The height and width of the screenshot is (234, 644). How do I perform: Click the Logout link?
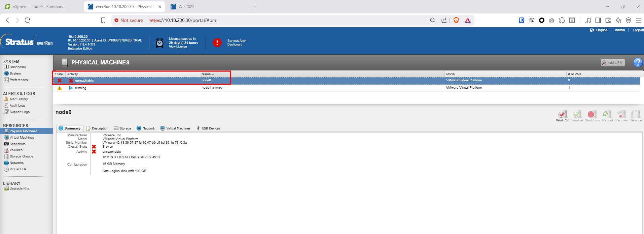pyautogui.click(x=638, y=30)
